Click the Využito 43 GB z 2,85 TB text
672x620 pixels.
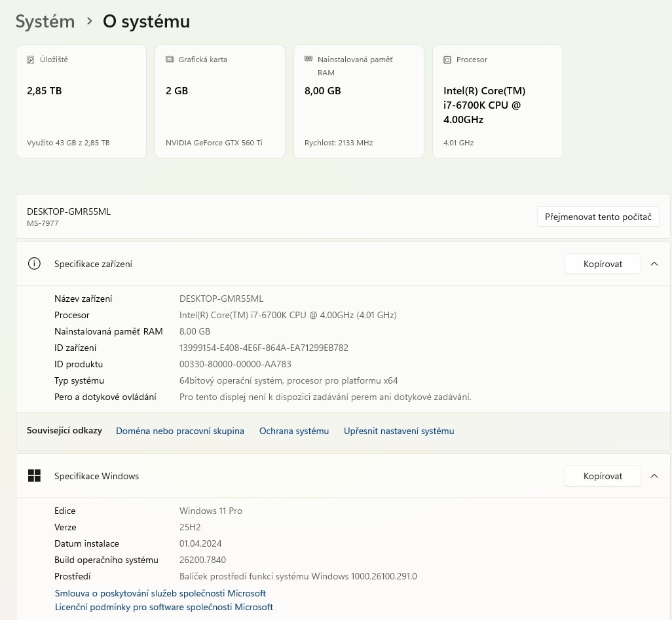[68, 143]
